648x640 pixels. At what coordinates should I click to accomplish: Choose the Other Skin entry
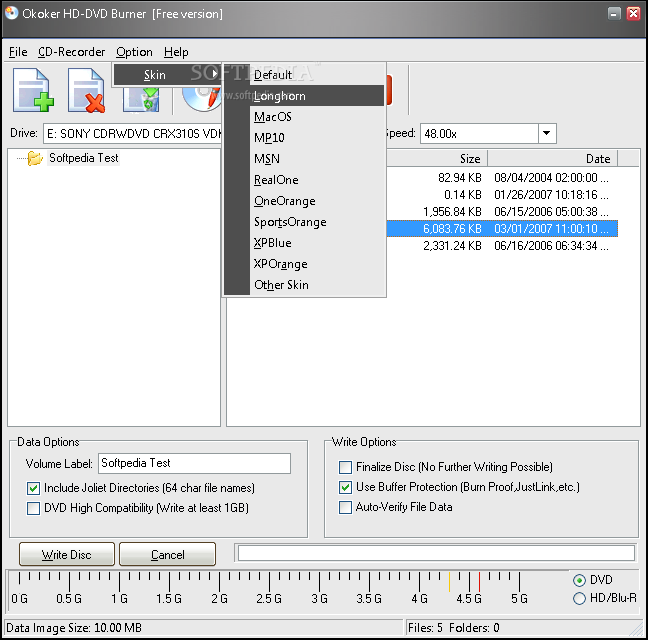[305, 285]
